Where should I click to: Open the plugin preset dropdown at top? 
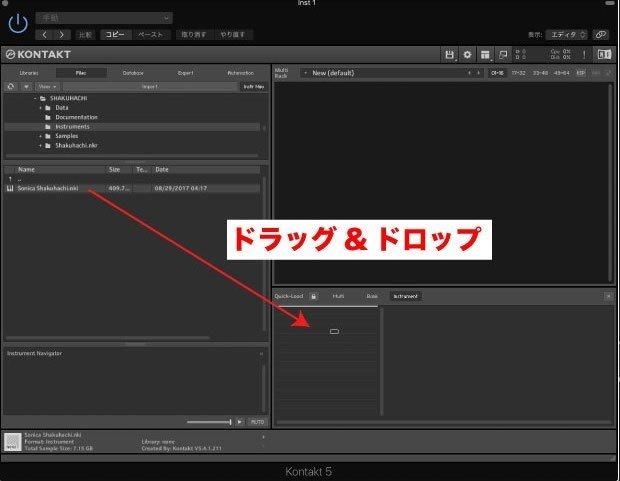[104, 18]
